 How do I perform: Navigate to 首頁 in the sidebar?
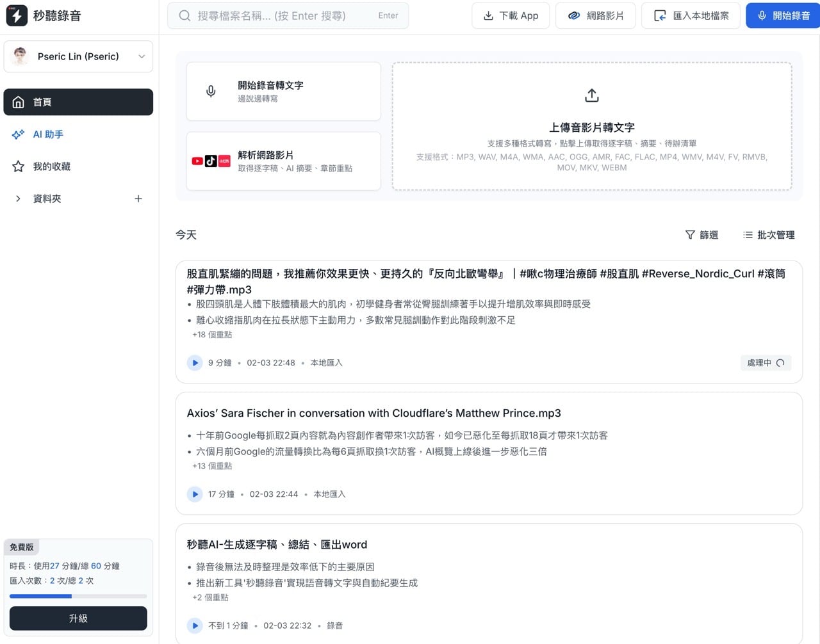pyautogui.click(x=42, y=102)
